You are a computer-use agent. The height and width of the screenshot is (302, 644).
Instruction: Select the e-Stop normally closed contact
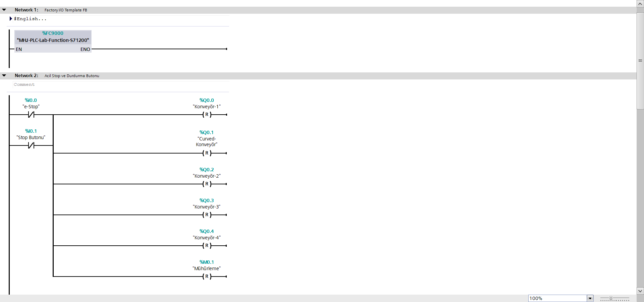click(31, 115)
